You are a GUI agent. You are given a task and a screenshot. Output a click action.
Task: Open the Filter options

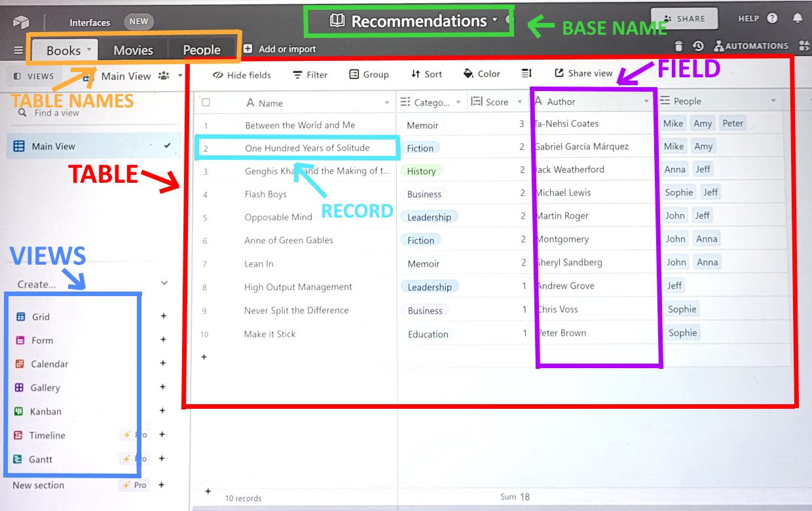(x=310, y=74)
